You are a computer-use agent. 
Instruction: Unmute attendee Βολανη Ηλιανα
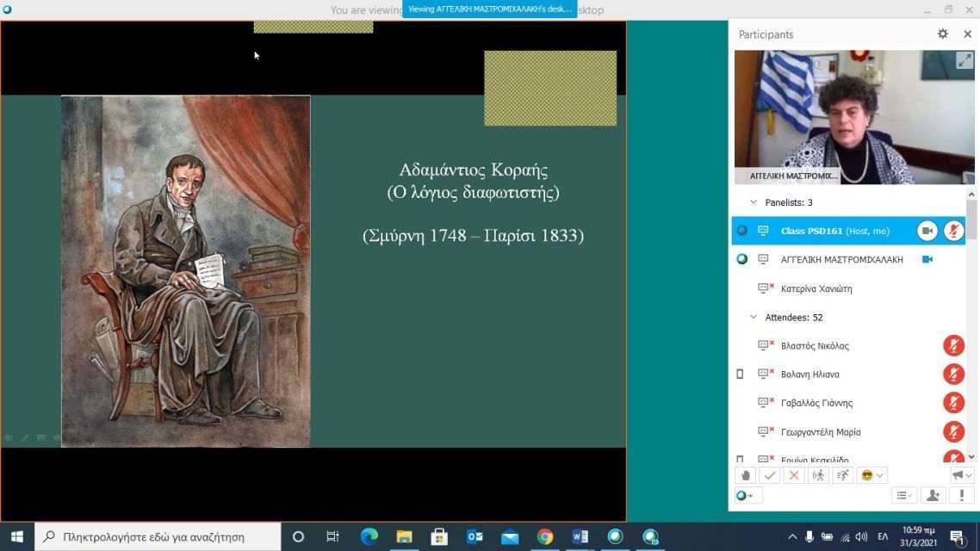pyautogui.click(x=953, y=375)
